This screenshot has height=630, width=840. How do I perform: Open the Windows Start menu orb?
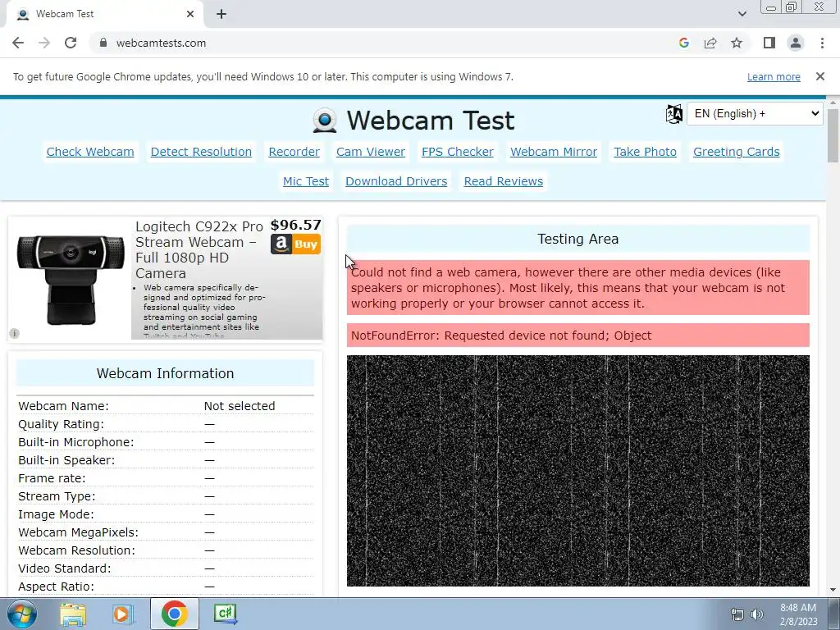(22, 614)
